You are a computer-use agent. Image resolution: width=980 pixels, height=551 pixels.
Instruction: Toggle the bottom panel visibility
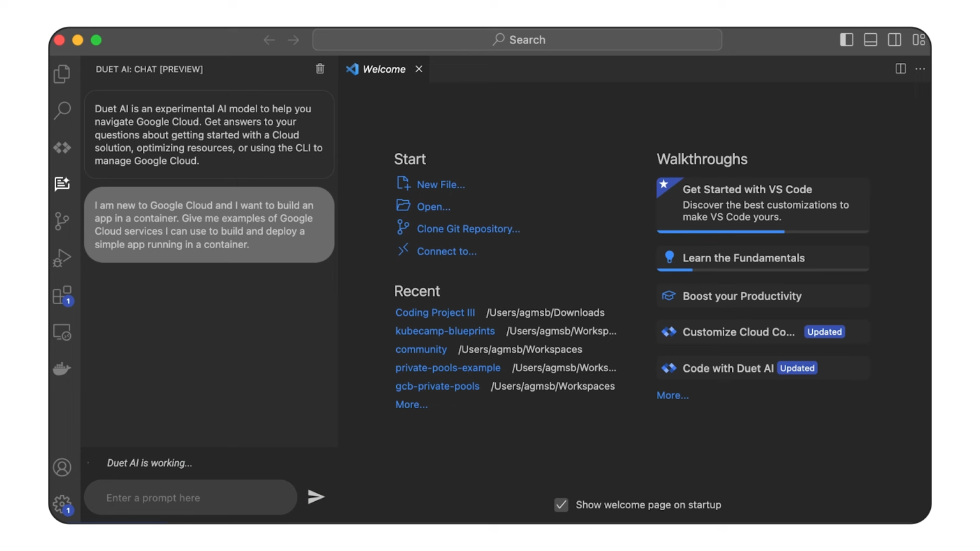(x=870, y=40)
